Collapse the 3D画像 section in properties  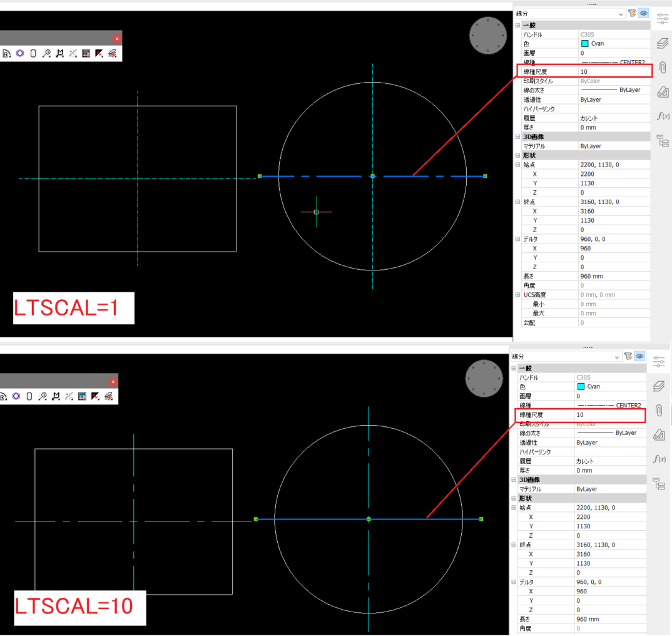pyautogui.click(x=517, y=136)
